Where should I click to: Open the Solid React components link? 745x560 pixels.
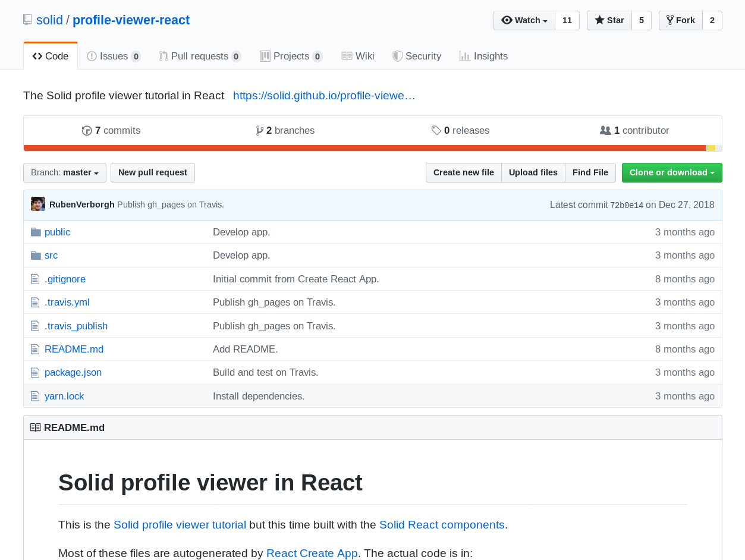[442, 524]
